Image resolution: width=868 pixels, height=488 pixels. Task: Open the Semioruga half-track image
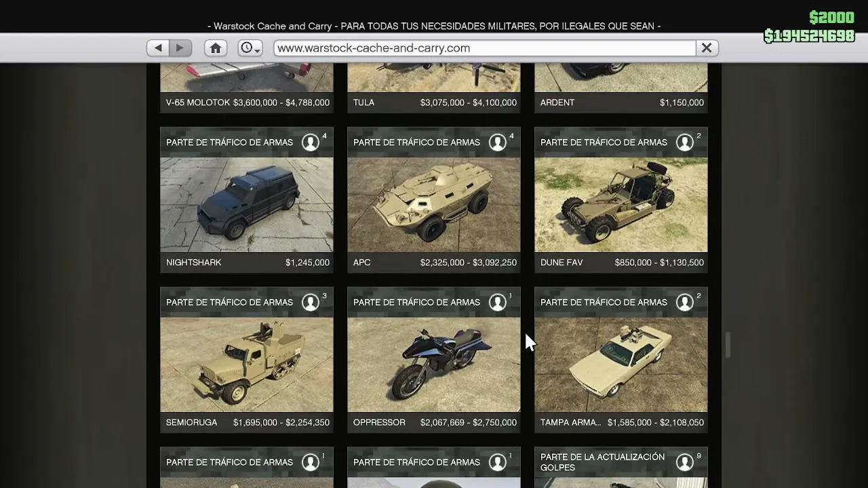tap(247, 365)
